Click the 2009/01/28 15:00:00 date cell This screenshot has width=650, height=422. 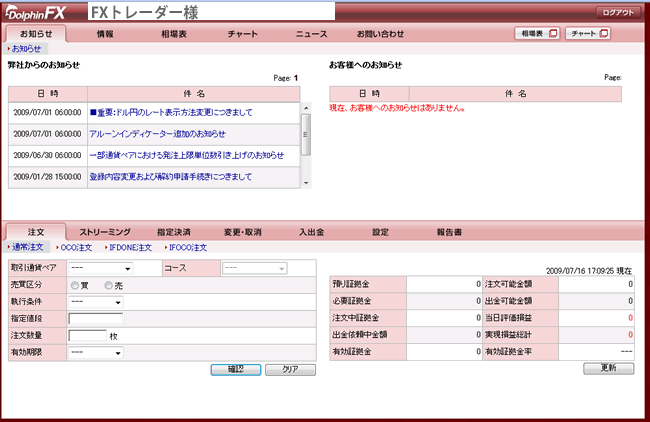[47, 177]
